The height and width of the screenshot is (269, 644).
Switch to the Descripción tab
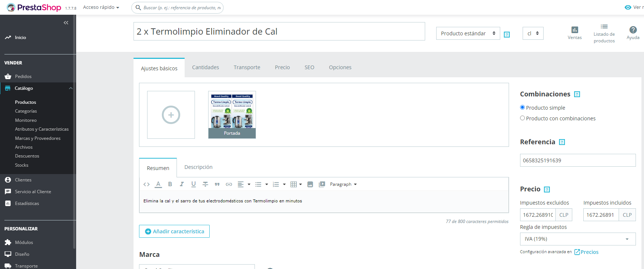pos(198,167)
